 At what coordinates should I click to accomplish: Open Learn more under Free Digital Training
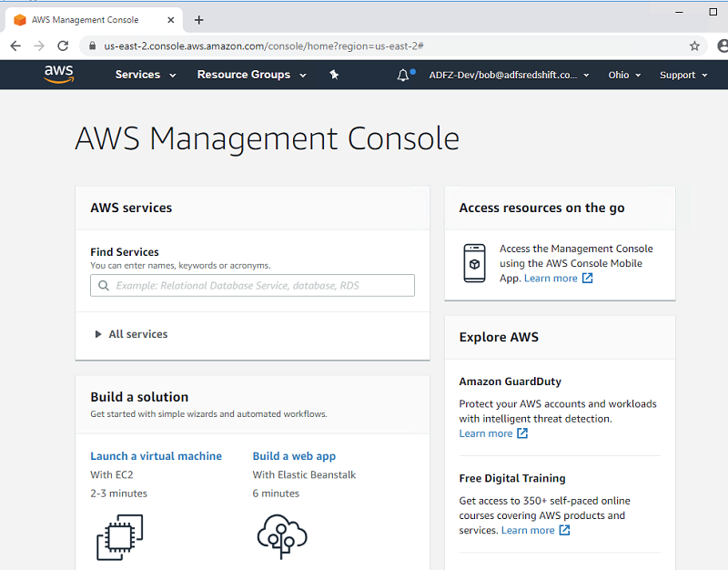(x=528, y=530)
